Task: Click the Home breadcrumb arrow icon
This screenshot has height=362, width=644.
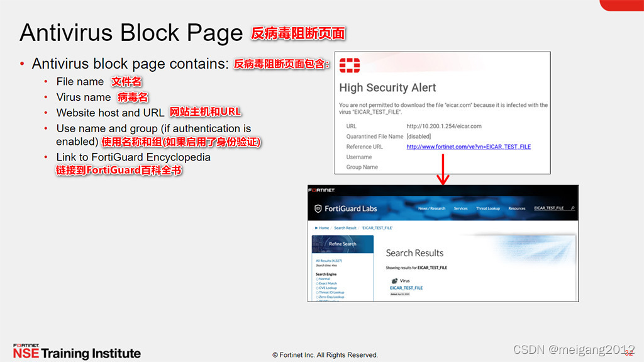Action: coord(316,228)
